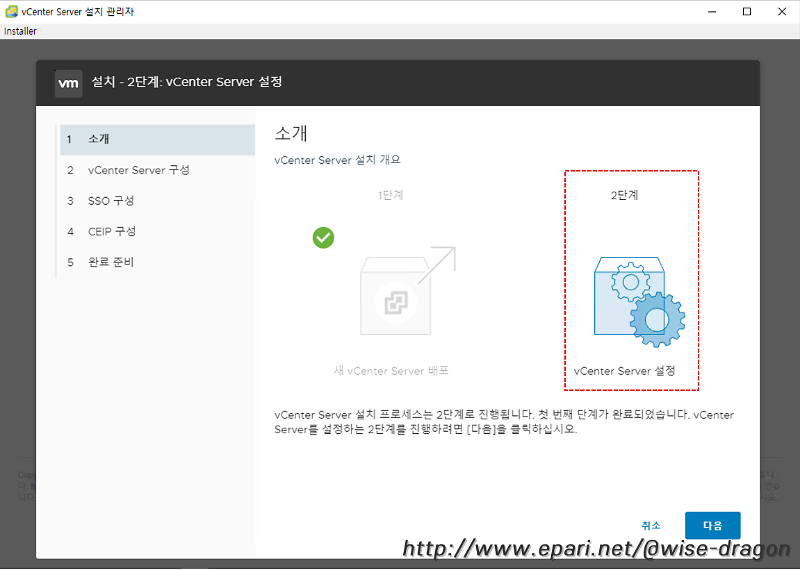Click the green checkmark for stage 1

point(323,238)
